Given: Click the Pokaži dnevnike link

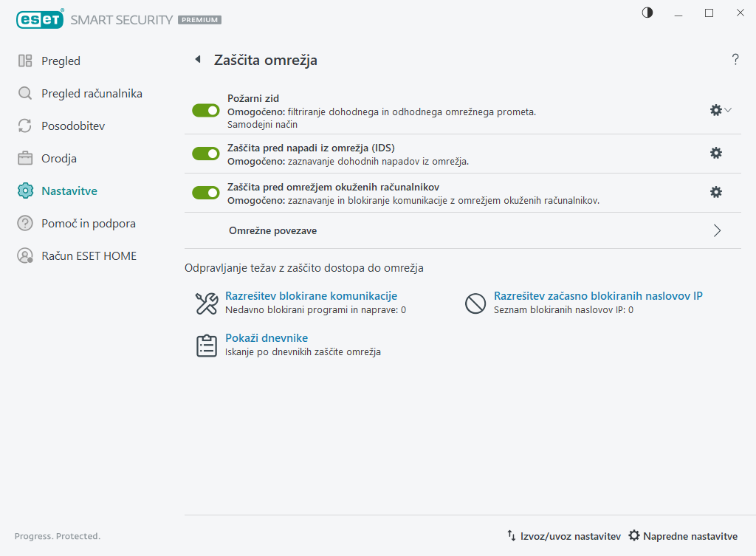Looking at the screenshot, I should [x=267, y=338].
